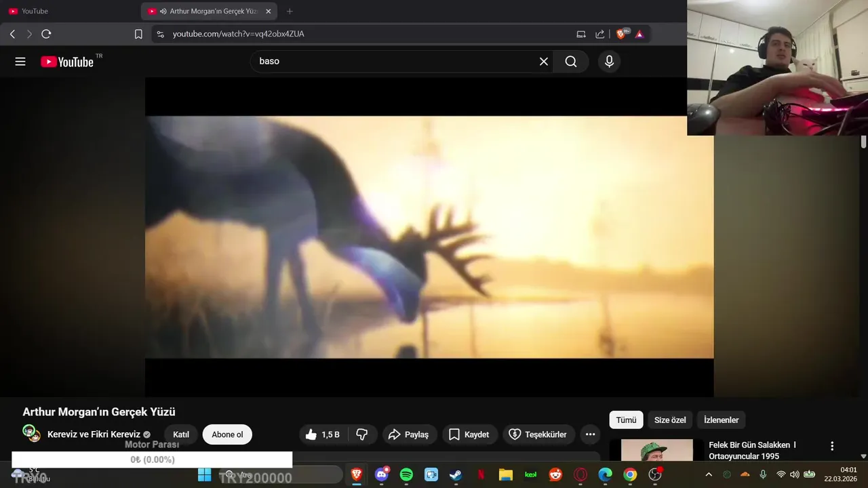Clear the search box text
868x488 pixels.
point(544,62)
